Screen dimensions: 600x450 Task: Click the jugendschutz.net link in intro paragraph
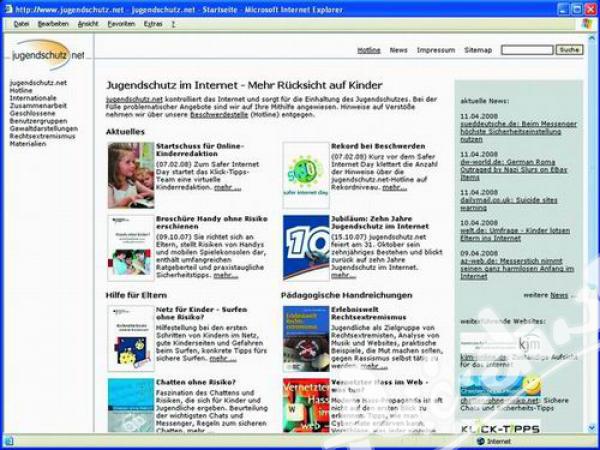coord(134,99)
